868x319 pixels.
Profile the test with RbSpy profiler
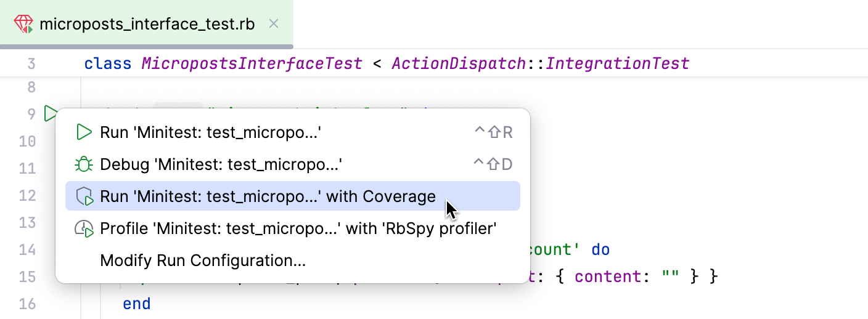tap(298, 229)
